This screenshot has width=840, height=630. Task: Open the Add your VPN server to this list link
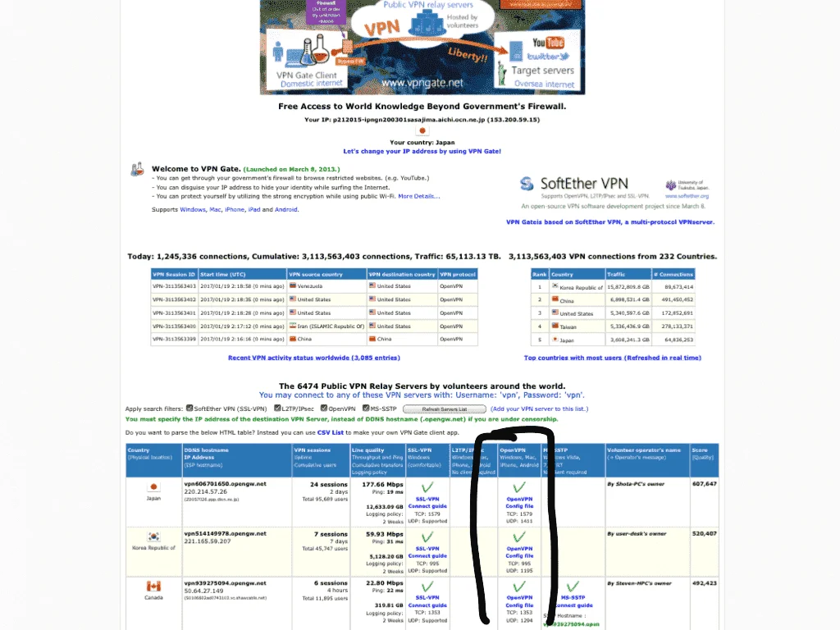[540, 409]
